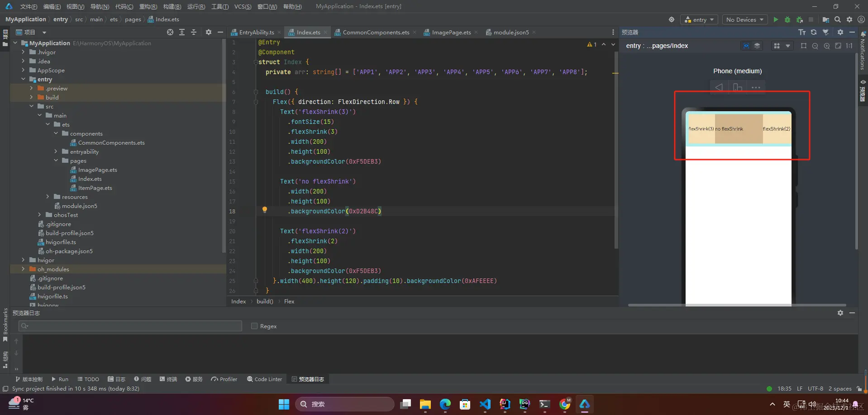
Task: Open the No Devices dropdown
Action: [744, 19]
